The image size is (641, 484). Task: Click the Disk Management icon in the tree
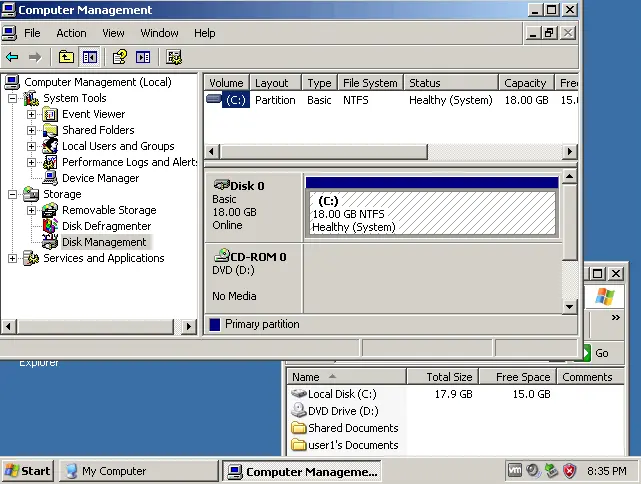coord(50,242)
